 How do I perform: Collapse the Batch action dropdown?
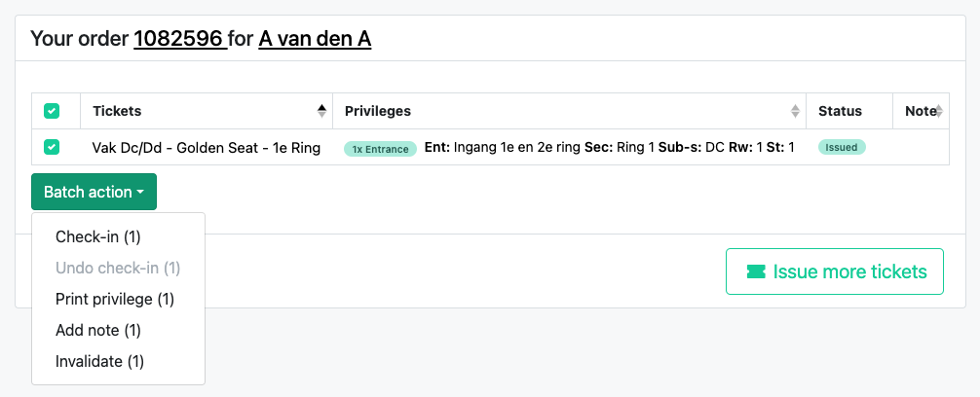[94, 192]
